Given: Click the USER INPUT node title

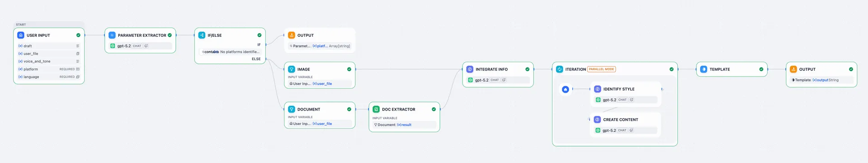Looking at the screenshot, I should point(38,35).
